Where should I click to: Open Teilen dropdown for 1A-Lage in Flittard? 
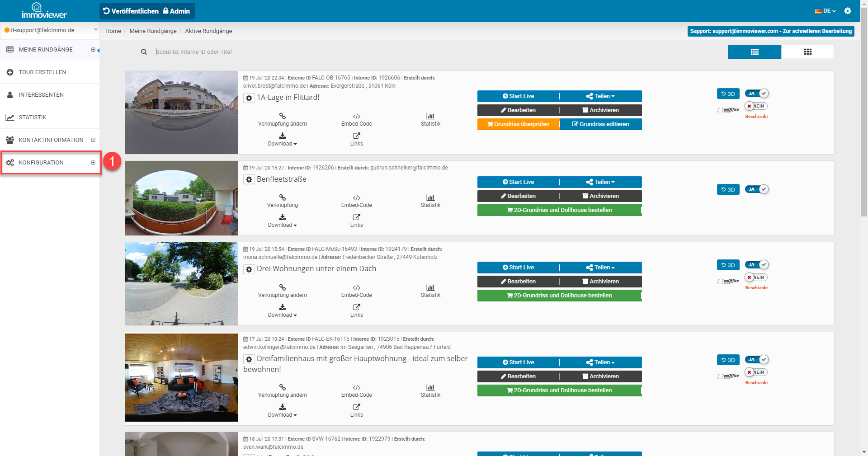point(600,96)
